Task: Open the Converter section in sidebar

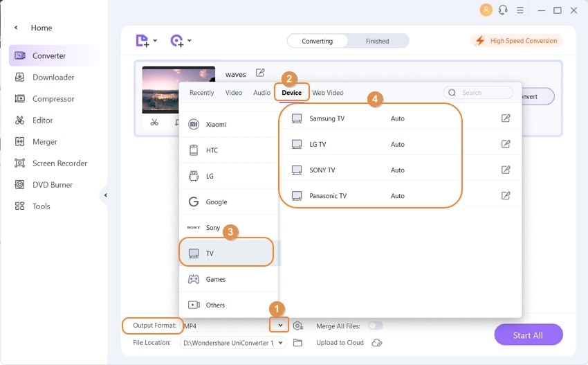Action: [x=55, y=55]
